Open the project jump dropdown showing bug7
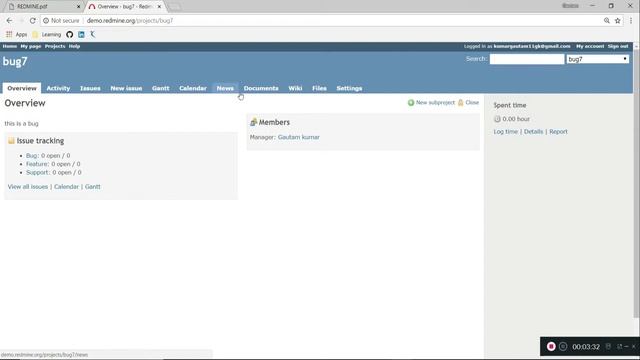Viewport: 640px width, 360px height. [598, 59]
